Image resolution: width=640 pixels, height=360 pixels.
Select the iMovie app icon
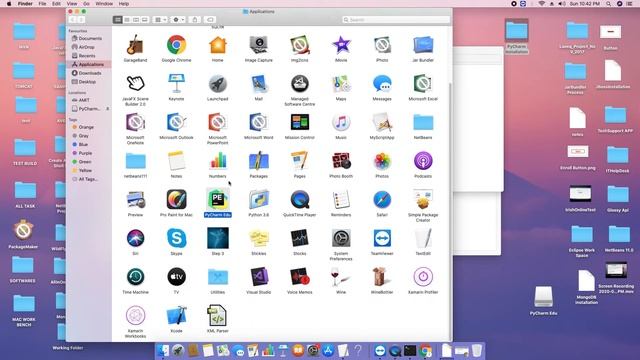tap(341, 45)
